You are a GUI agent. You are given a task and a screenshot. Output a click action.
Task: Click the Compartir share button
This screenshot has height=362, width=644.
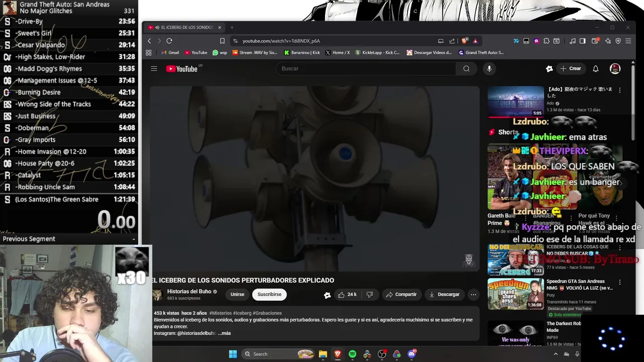(401, 294)
